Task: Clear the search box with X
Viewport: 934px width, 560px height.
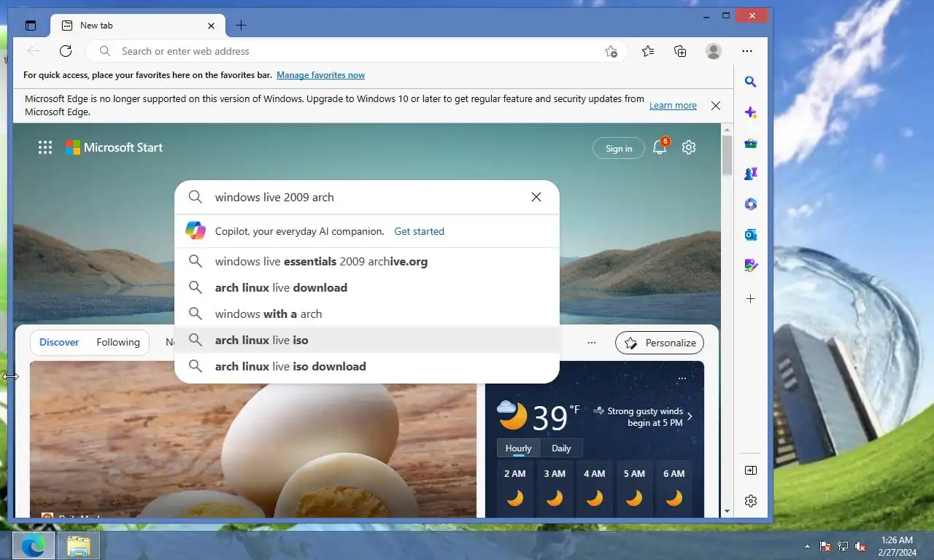Action: point(536,197)
